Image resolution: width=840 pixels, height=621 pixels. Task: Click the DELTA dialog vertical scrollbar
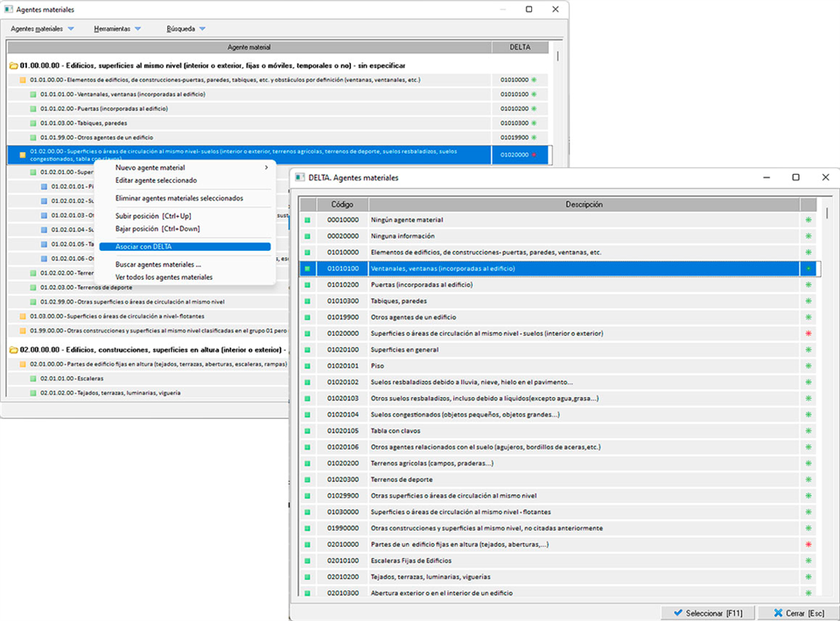click(x=828, y=214)
